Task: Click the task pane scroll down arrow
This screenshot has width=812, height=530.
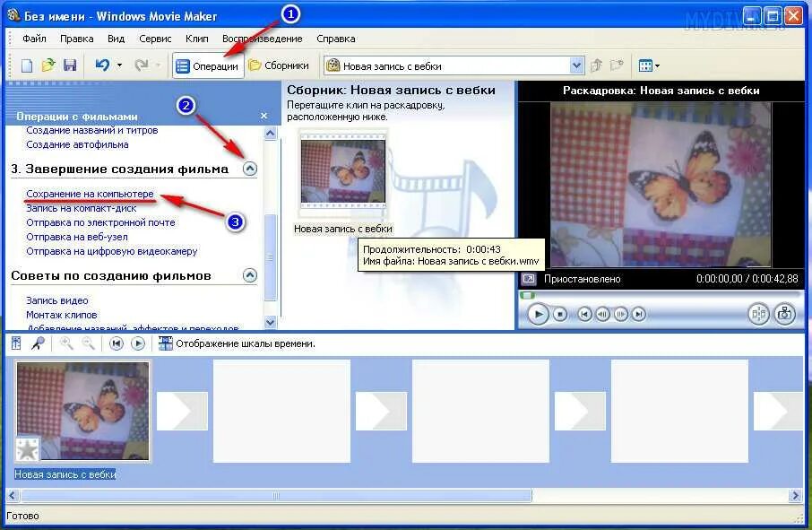Action: [x=271, y=322]
